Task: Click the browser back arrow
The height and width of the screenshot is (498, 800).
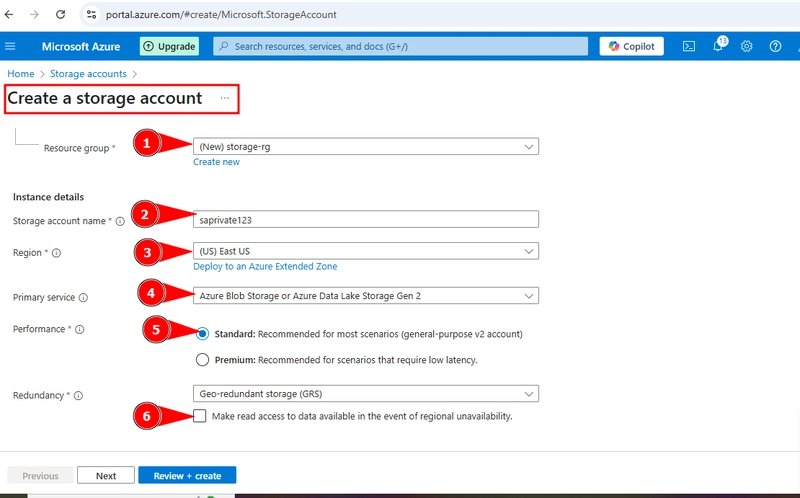Action: coord(9,14)
